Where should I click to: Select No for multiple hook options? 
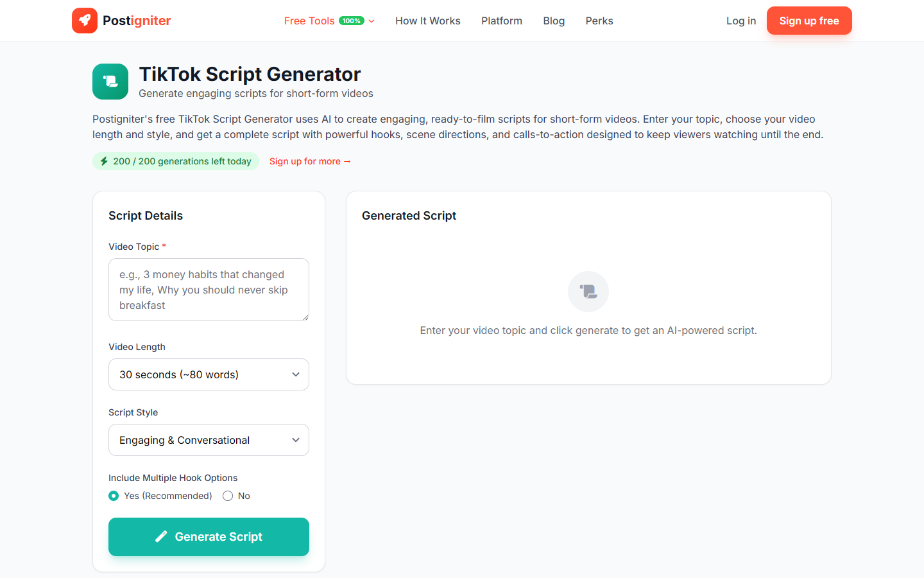[x=228, y=496]
